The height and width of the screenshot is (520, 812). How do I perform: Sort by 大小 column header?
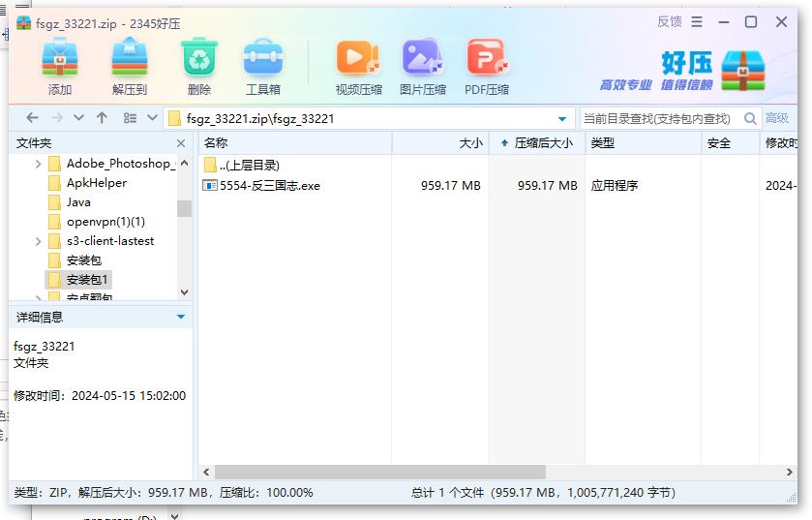[440, 143]
